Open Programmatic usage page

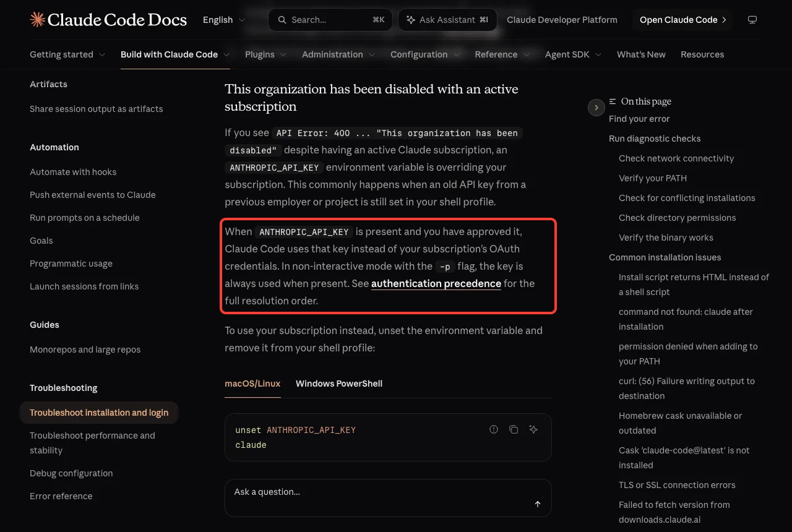point(71,264)
